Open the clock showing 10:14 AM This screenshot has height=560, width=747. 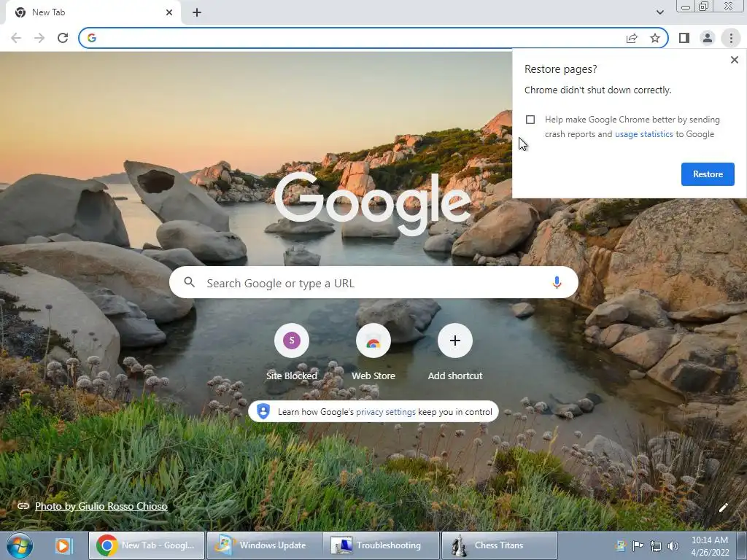[710, 546]
